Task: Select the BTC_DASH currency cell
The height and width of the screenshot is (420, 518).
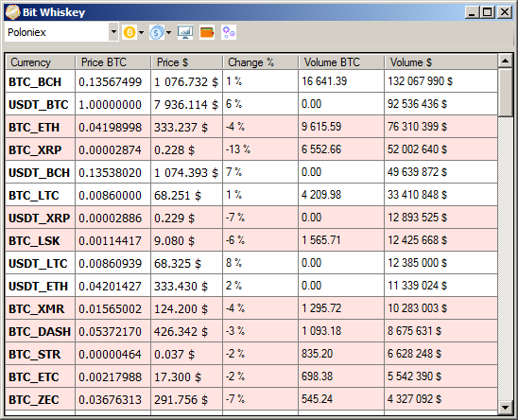Action: coord(40,331)
